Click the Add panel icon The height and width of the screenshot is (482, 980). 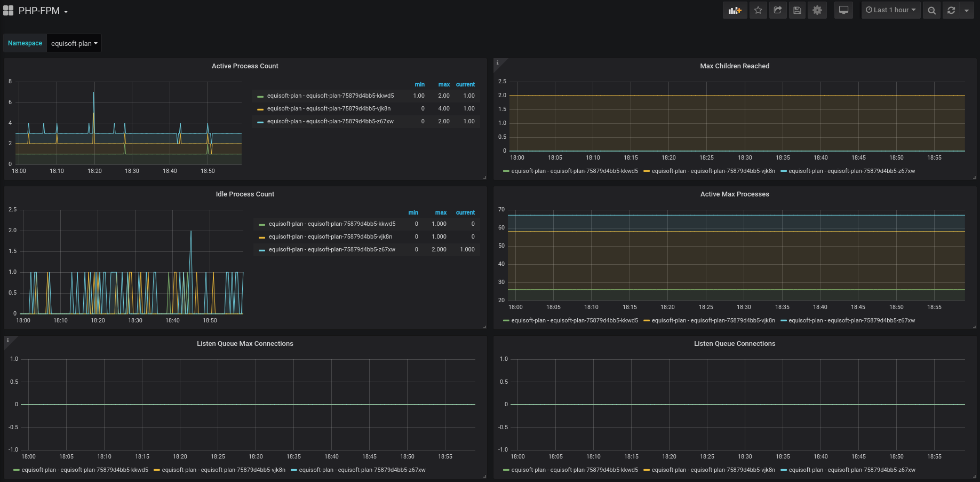pos(735,10)
